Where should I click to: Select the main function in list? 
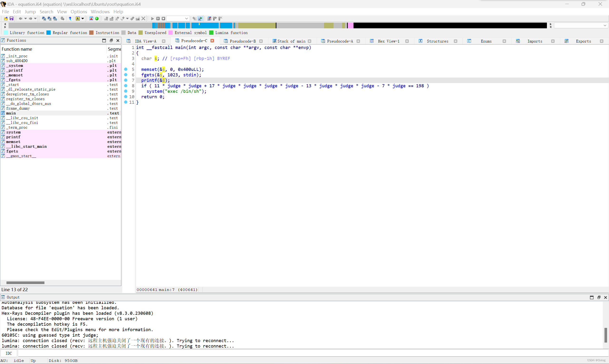point(11,113)
